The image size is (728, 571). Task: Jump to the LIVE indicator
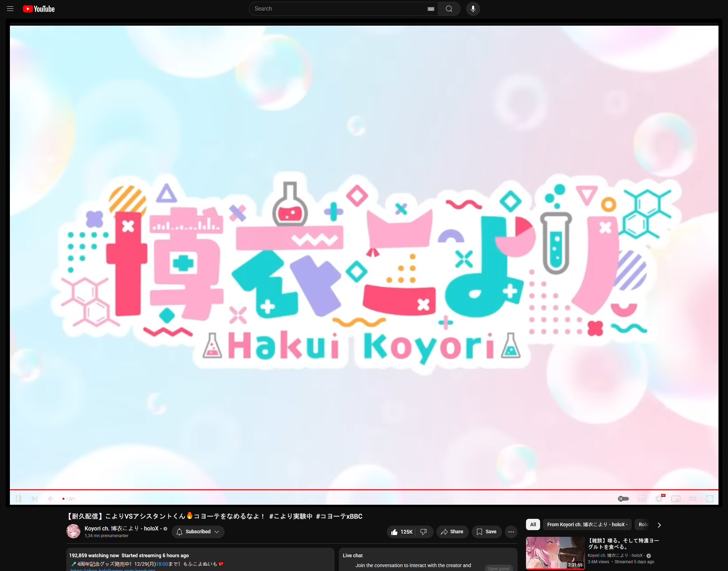(69, 499)
